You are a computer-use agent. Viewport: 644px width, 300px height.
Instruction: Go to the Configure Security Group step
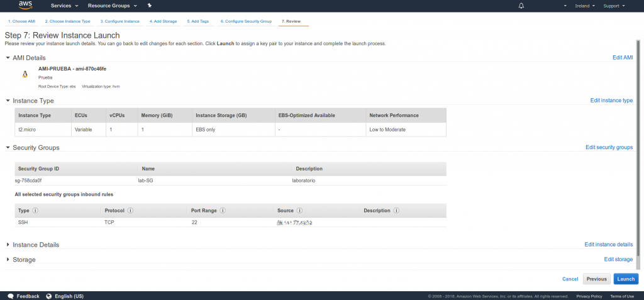point(246,21)
